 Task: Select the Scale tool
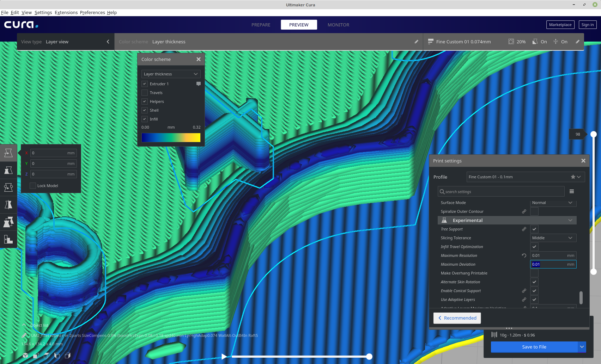point(8,170)
